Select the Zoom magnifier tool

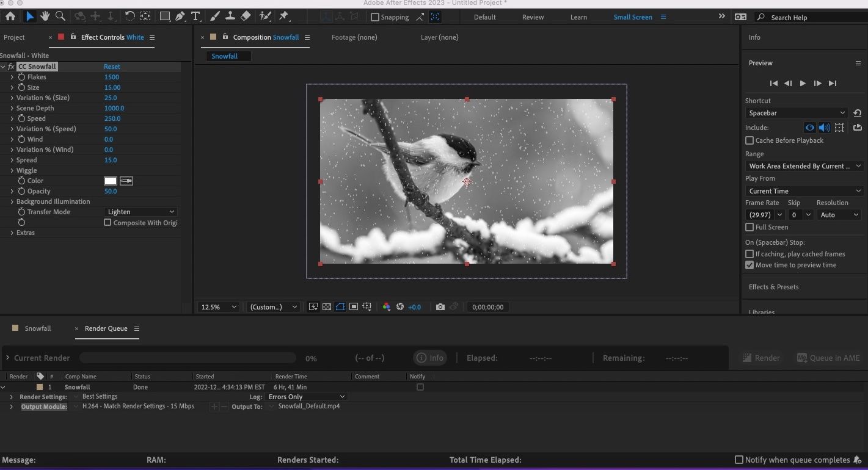60,16
